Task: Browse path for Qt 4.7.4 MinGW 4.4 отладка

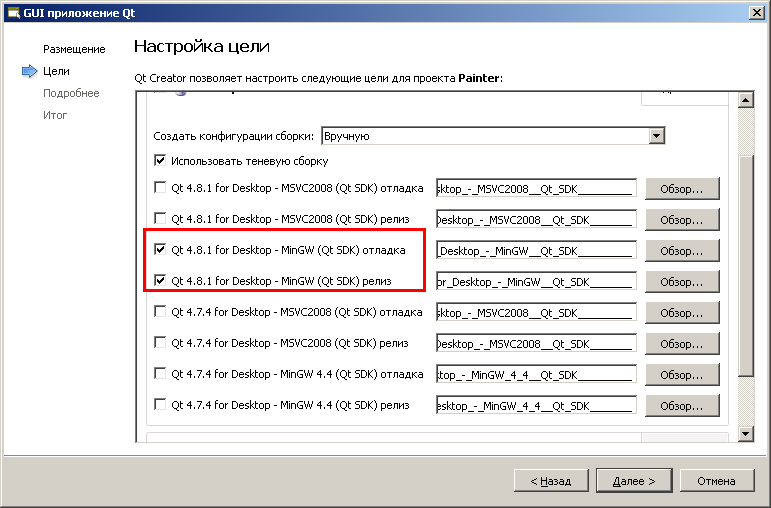Action: click(682, 375)
